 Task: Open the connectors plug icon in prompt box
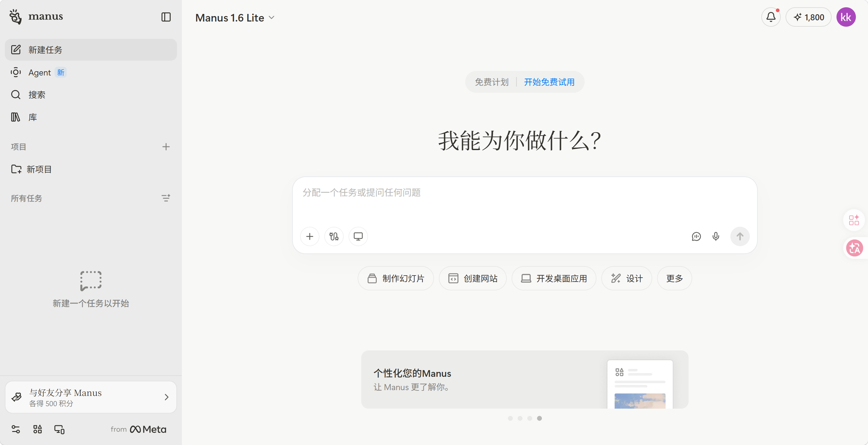pyautogui.click(x=334, y=236)
